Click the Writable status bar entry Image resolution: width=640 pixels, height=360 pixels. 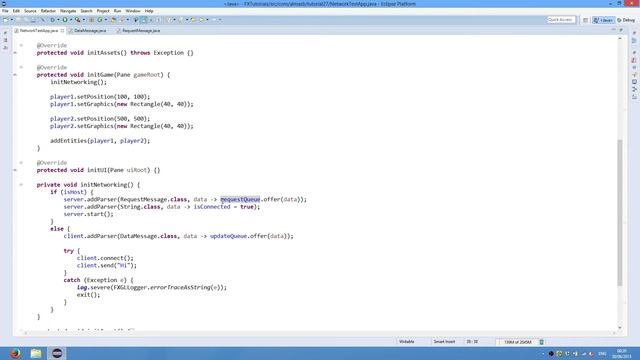407,342
